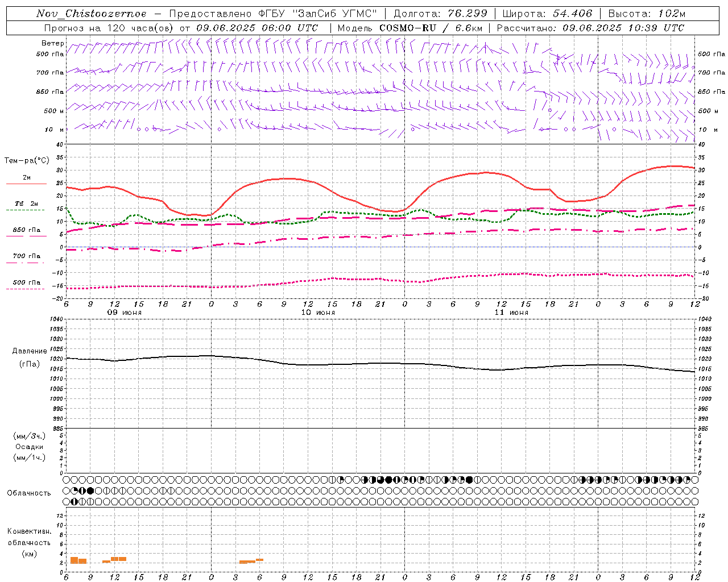Screen dimensions: 728x582
Task: Click the 'Облачность' cloud cover label
Action: pyautogui.click(x=29, y=493)
